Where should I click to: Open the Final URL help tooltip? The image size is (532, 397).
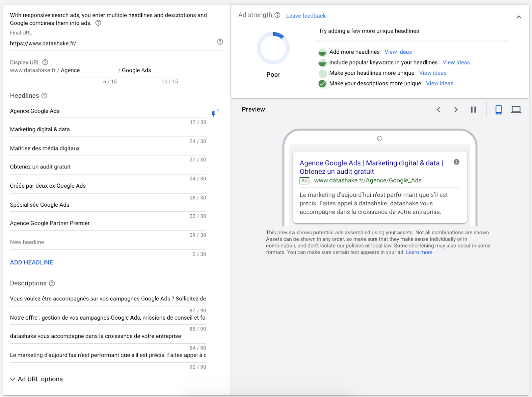point(220,42)
